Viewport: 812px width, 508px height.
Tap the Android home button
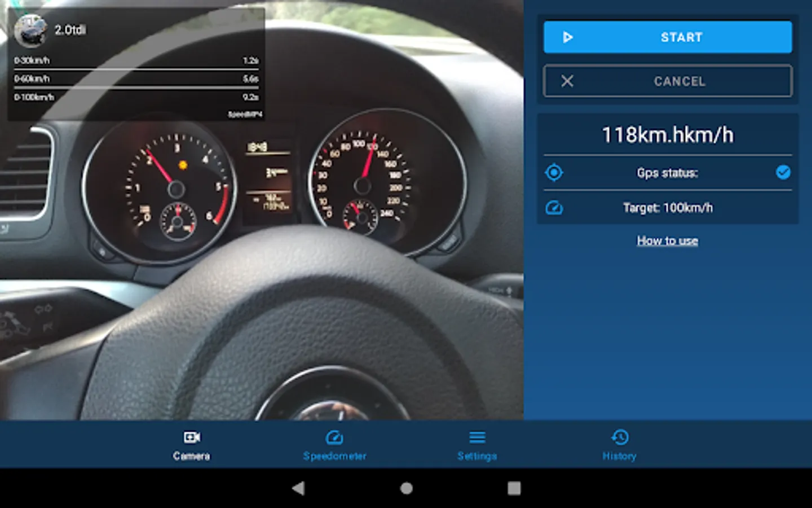click(x=406, y=488)
